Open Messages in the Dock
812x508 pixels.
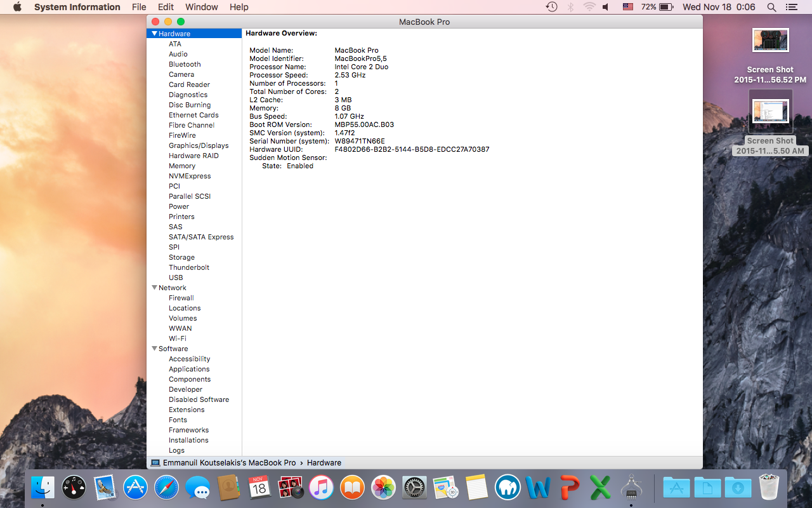(198, 488)
